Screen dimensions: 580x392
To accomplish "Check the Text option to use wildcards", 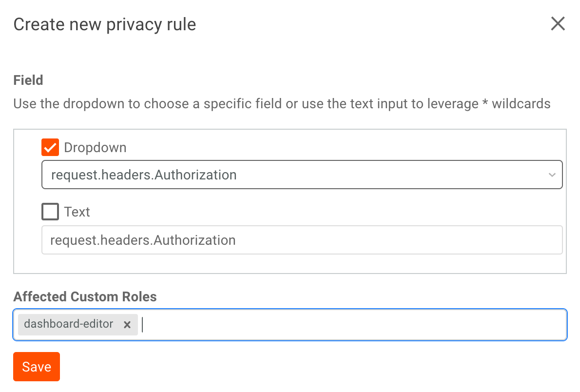I will 50,211.
